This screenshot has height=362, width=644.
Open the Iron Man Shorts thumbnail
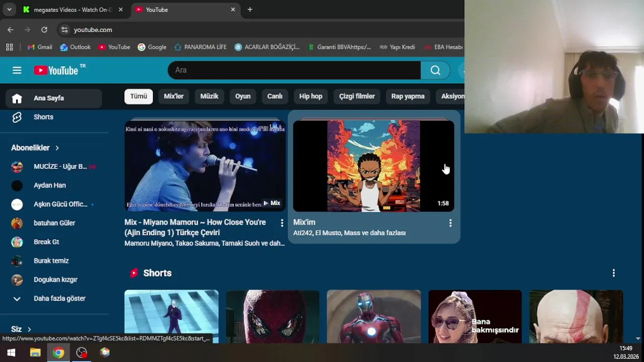(x=374, y=317)
